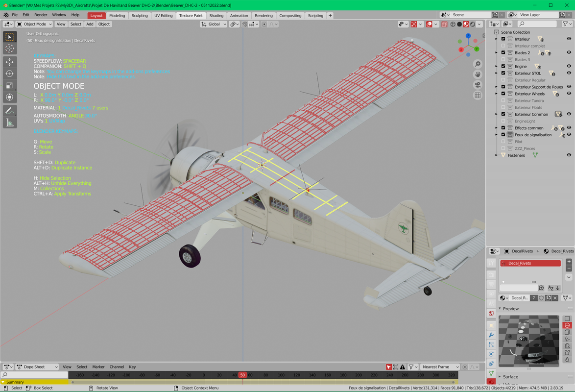
Task: Open the World properties tab
Action: click(491, 314)
